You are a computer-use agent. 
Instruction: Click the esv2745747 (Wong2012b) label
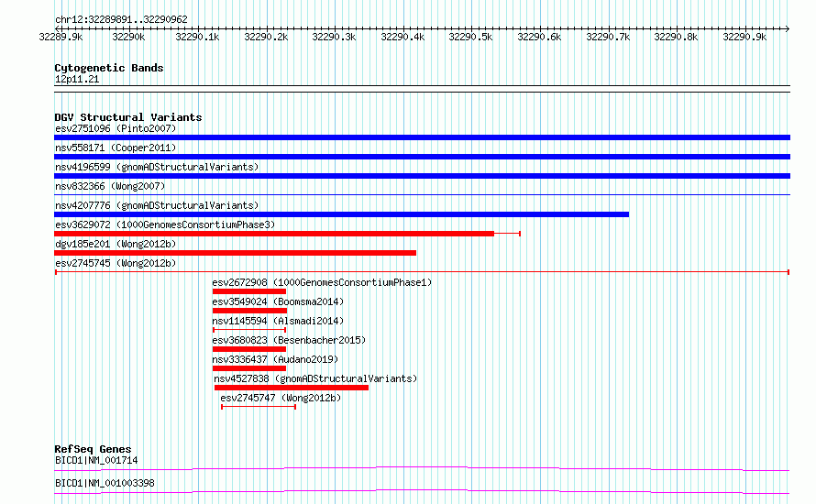[281, 398]
